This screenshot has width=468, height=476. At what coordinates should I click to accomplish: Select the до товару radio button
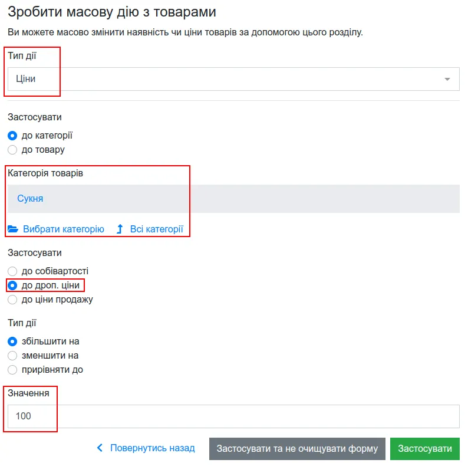(12, 150)
